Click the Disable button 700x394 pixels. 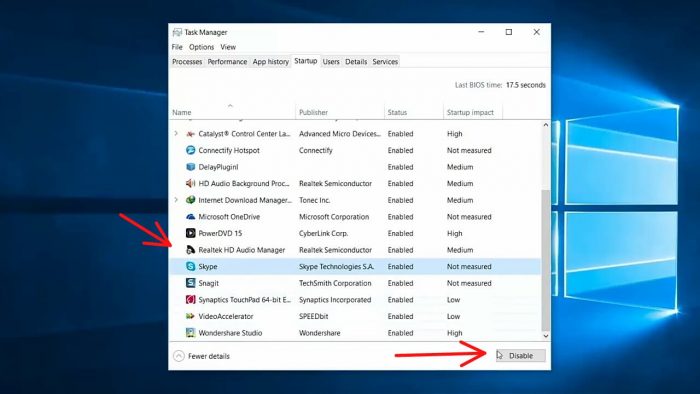click(x=521, y=356)
